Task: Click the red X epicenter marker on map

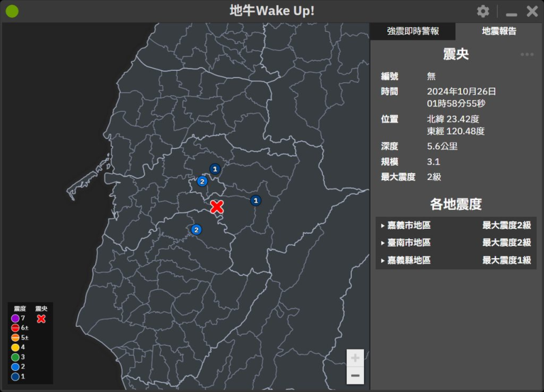Action: click(217, 207)
